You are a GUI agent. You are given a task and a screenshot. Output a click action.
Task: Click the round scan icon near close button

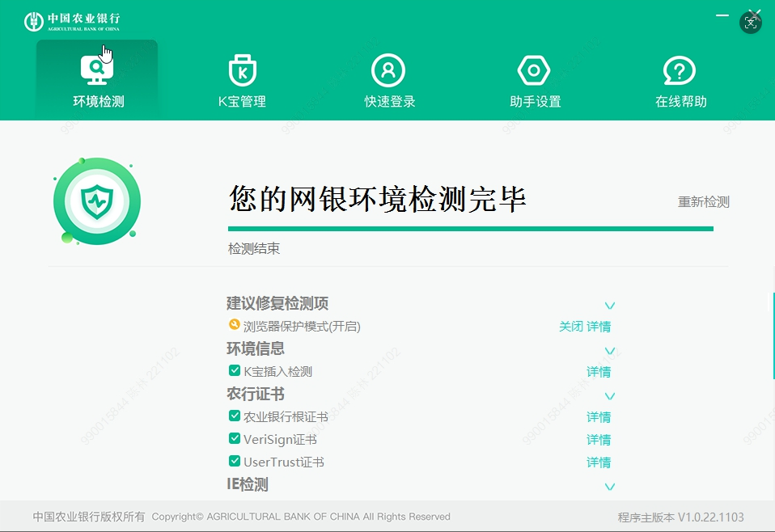click(x=750, y=22)
